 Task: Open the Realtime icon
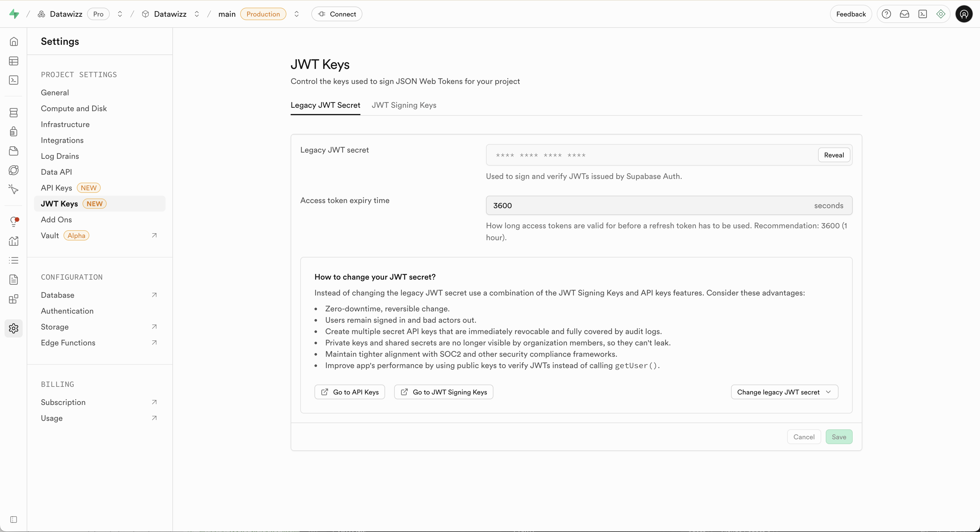[x=14, y=170]
